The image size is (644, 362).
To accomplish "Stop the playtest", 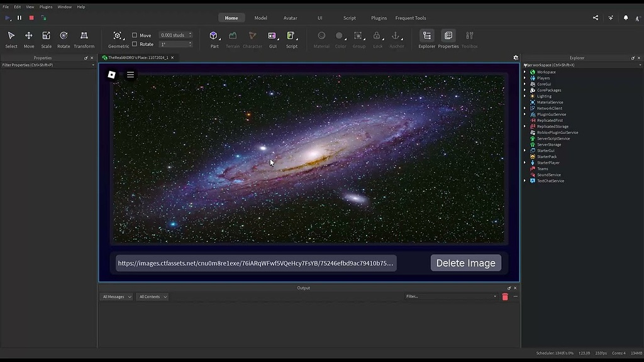I will (31, 18).
